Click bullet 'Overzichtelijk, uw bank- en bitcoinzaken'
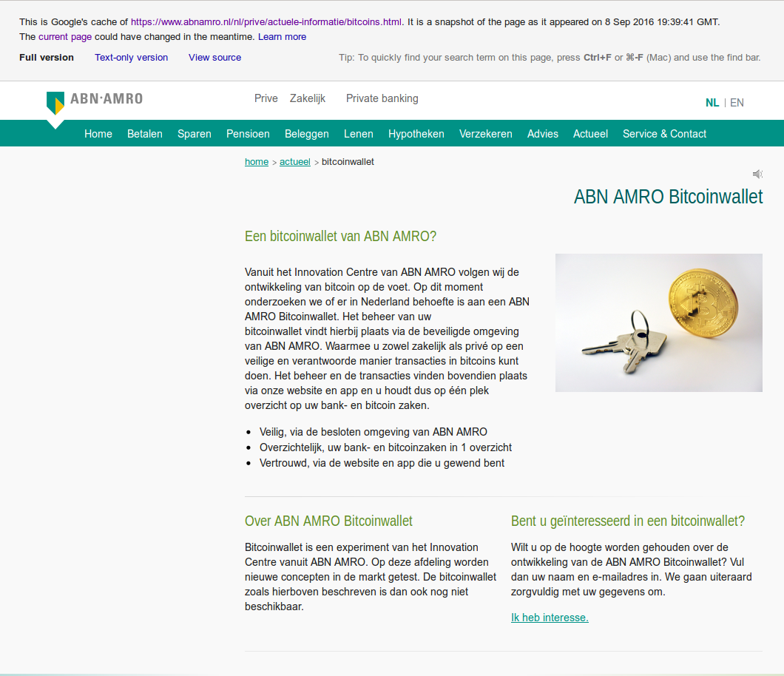This screenshot has width=784, height=676. 385,447
